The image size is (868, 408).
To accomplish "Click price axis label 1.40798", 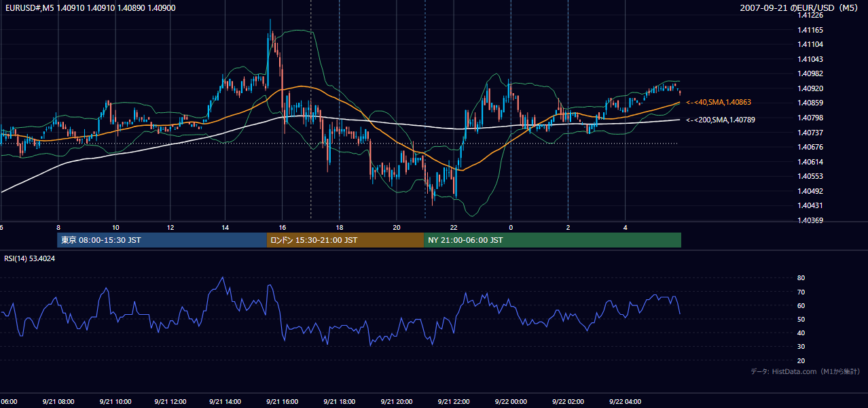I will (810, 118).
